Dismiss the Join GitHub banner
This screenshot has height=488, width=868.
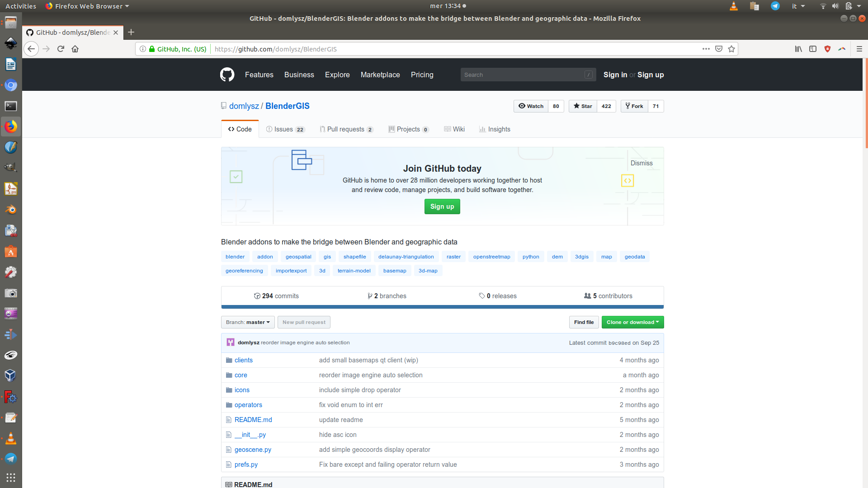pos(642,163)
